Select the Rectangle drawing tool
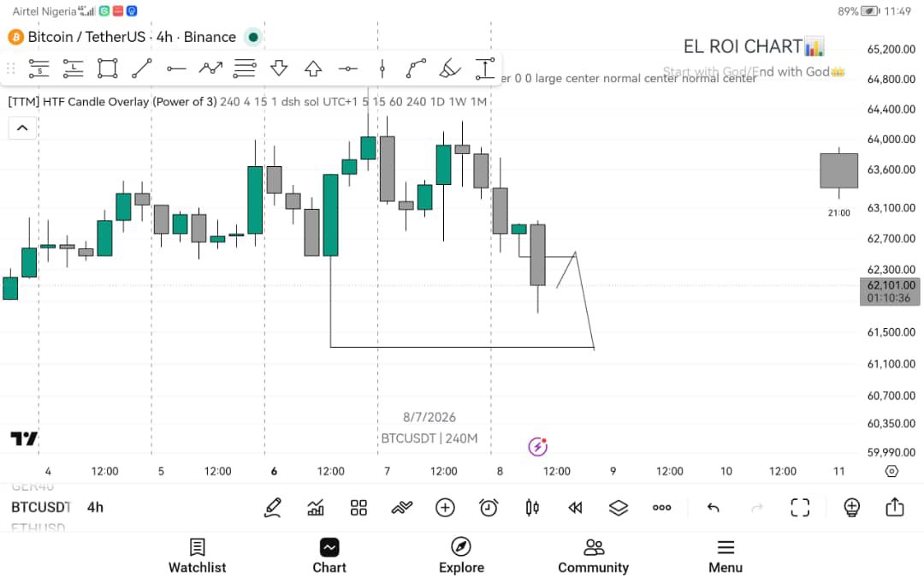Screen dimensions: 924x578 coord(107,69)
